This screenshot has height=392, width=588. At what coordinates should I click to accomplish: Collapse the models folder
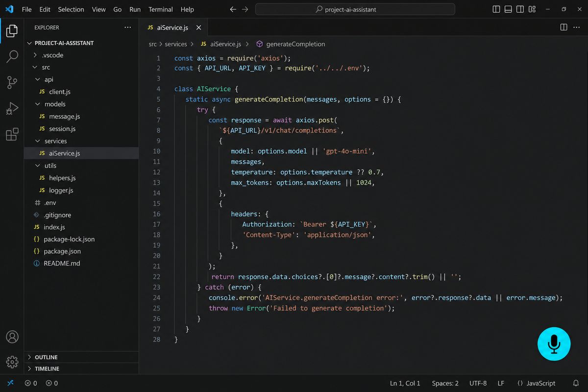(x=81, y=104)
